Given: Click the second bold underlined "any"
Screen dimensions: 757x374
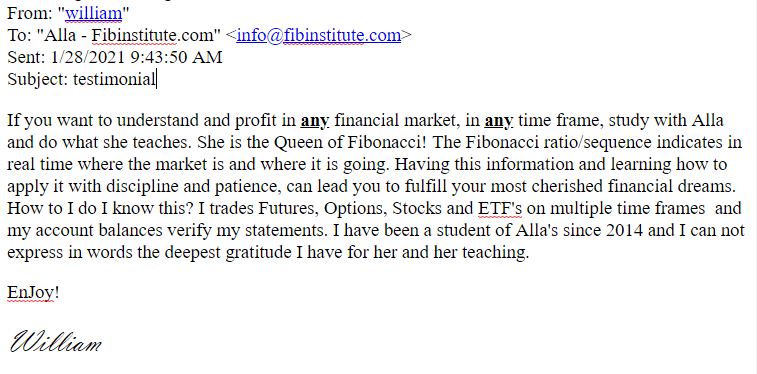Looking at the screenshot, I should 498,121.
